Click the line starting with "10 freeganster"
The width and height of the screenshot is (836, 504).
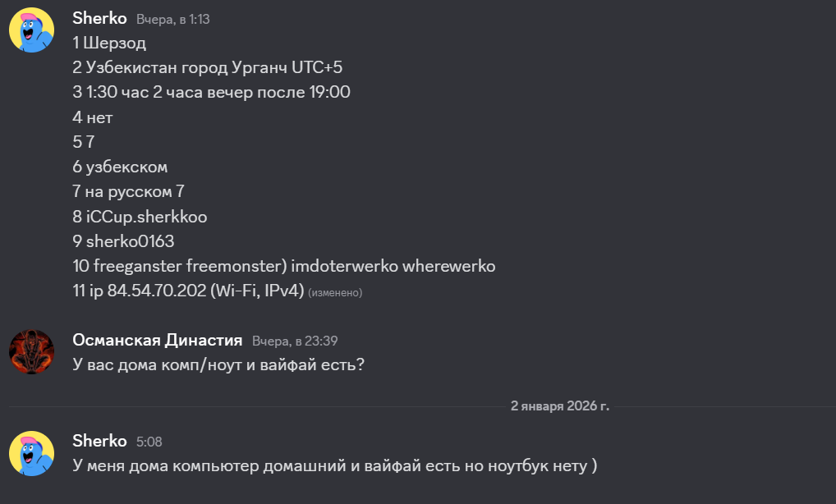(x=283, y=266)
